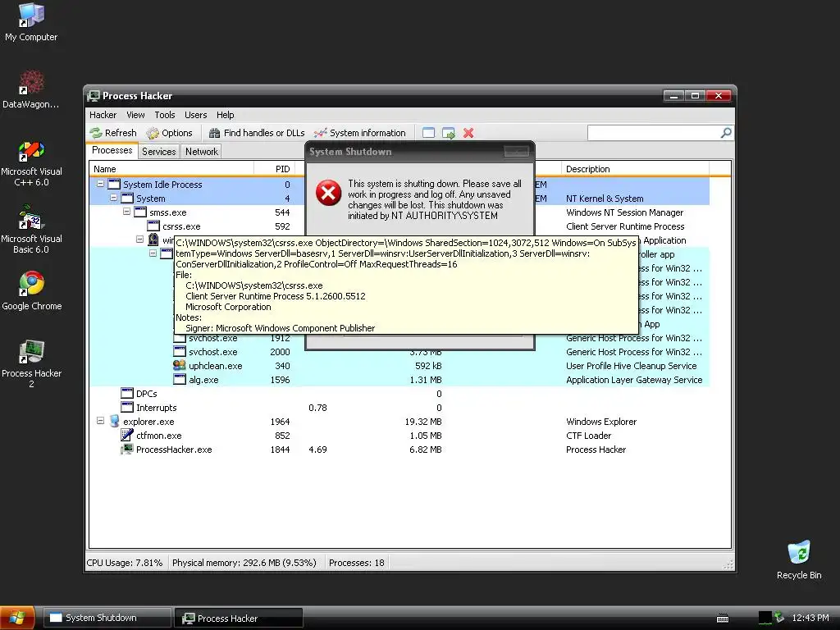Viewport: 840px width, 630px height.
Task: Click the explorer.exe process icon
Action: [x=114, y=421]
